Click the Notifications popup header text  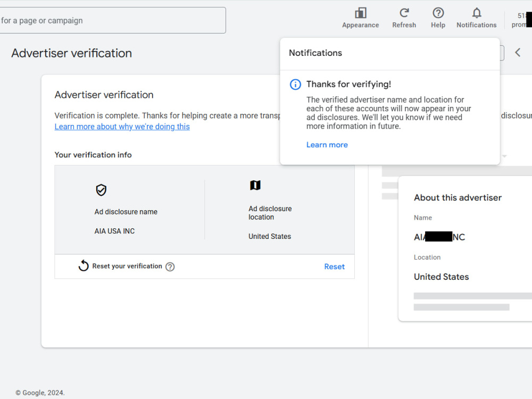[315, 53]
